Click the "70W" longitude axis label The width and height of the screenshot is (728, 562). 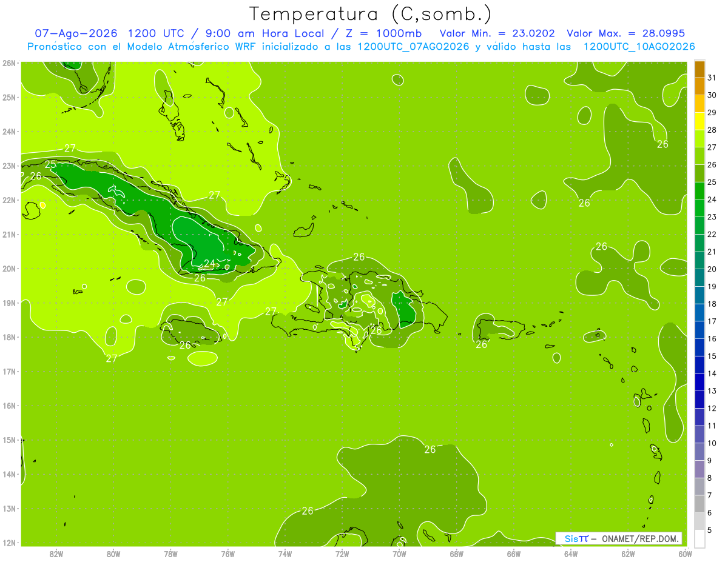[x=399, y=553]
